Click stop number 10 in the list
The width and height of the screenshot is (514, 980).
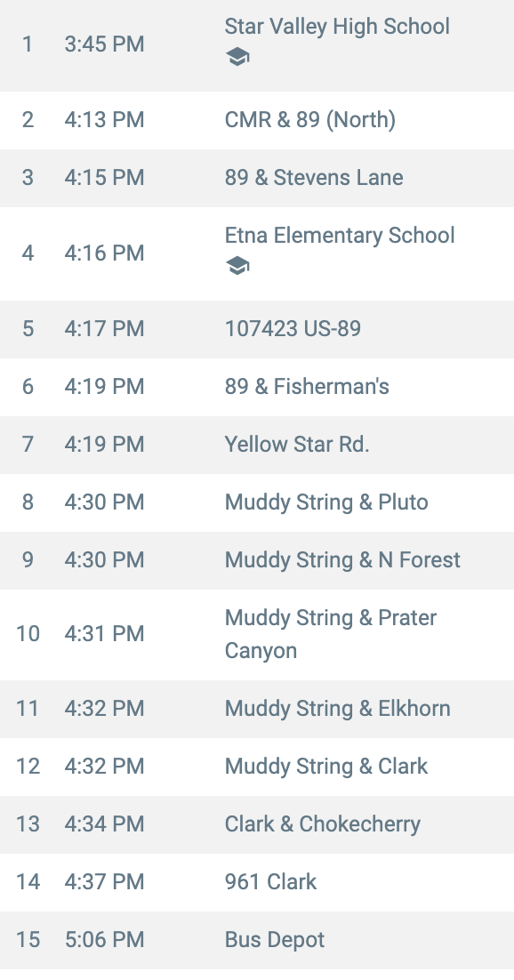[28, 634]
